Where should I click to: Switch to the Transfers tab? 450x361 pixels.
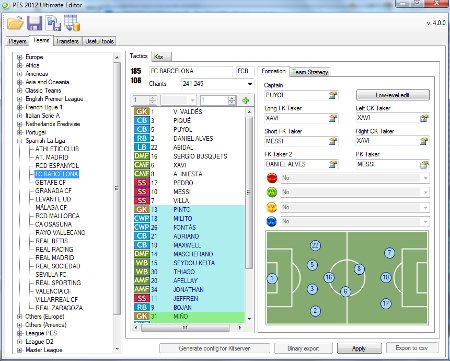point(68,41)
